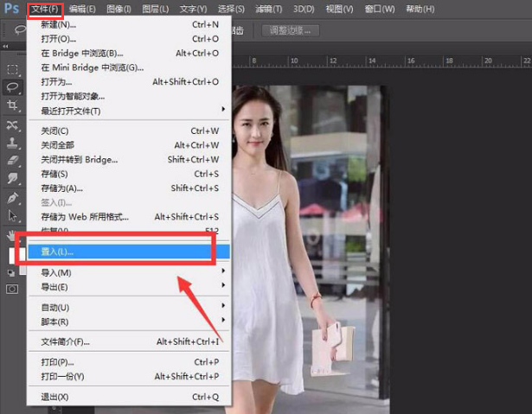Screen dimensions: 532x414
Task: Select the Crop tool
Action: tap(13, 105)
